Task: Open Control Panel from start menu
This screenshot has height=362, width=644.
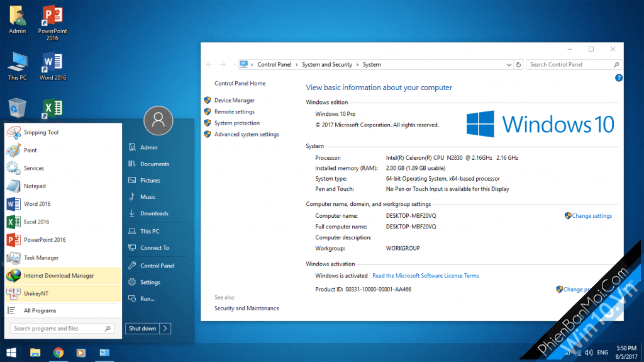Action: (156, 266)
